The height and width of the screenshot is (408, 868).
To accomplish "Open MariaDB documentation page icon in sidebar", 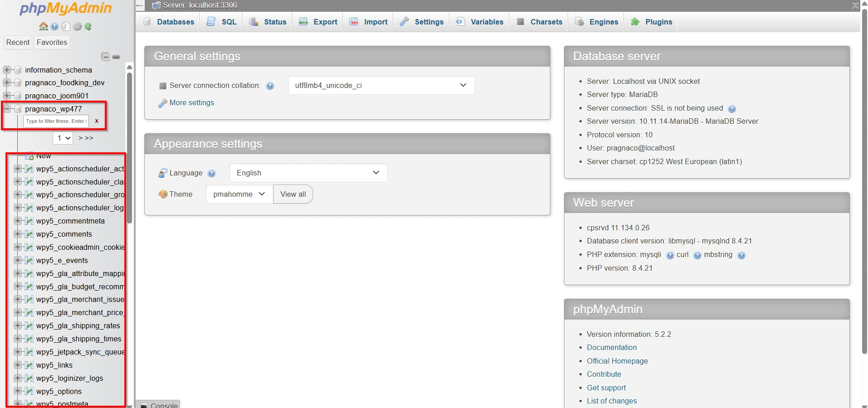I will point(65,27).
